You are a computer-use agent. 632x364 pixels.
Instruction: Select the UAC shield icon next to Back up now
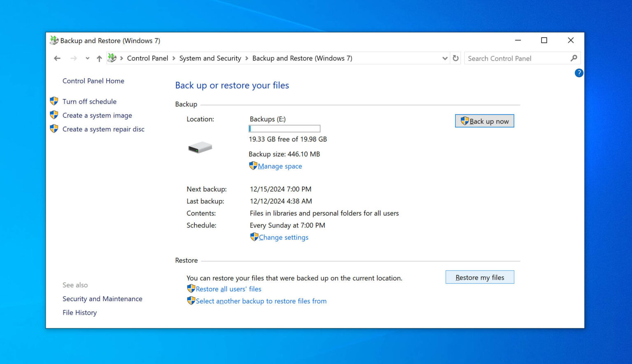click(x=465, y=121)
